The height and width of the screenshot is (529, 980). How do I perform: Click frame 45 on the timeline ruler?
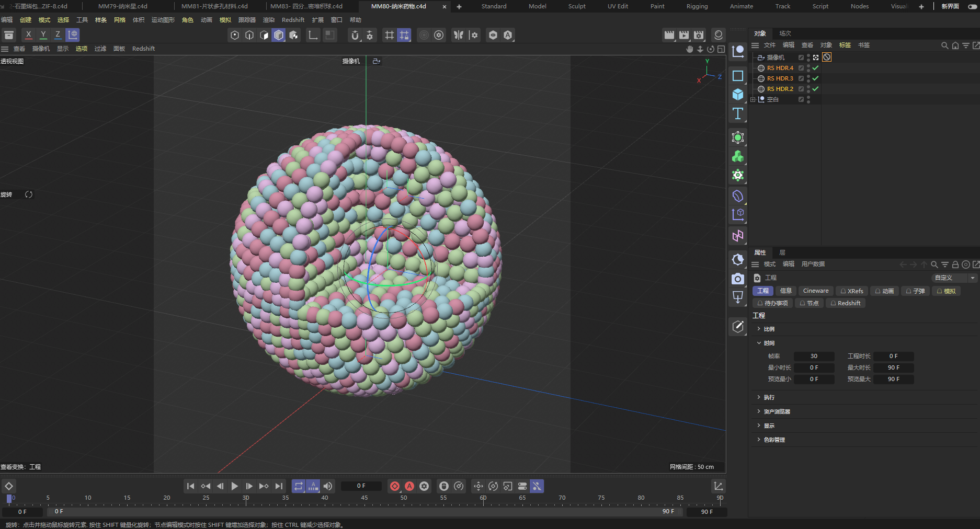pos(364,499)
